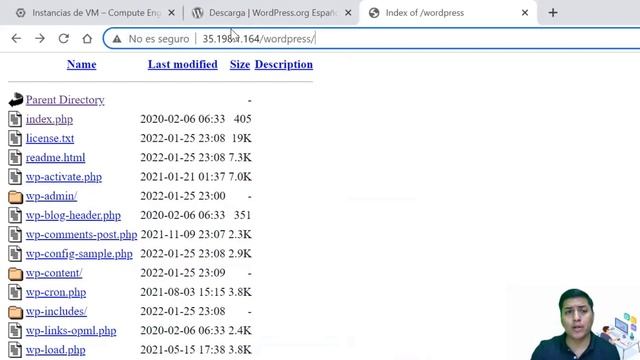Click the file icon next to license.txt

click(x=15, y=138)
